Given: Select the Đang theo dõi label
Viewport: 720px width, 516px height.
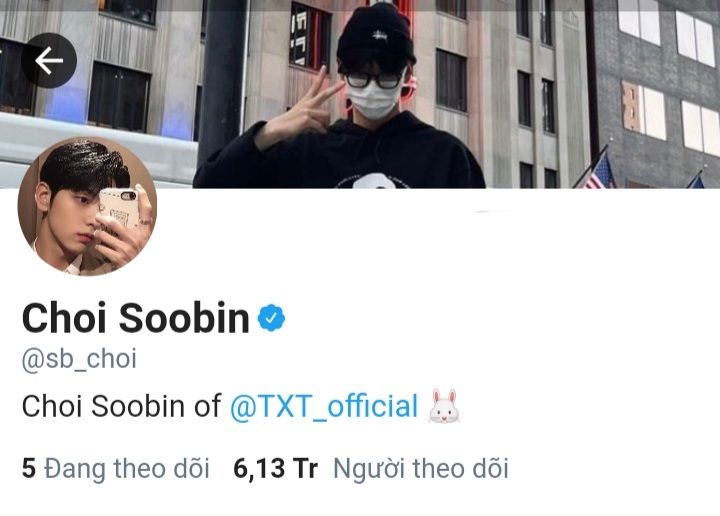Looking at the screenshot, I should (127, 469).
